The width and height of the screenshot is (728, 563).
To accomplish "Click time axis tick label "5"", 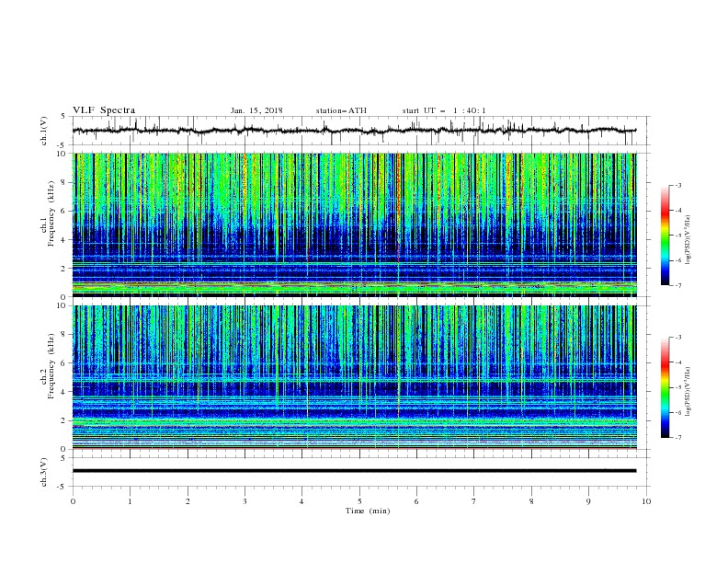I will (359, 501).
